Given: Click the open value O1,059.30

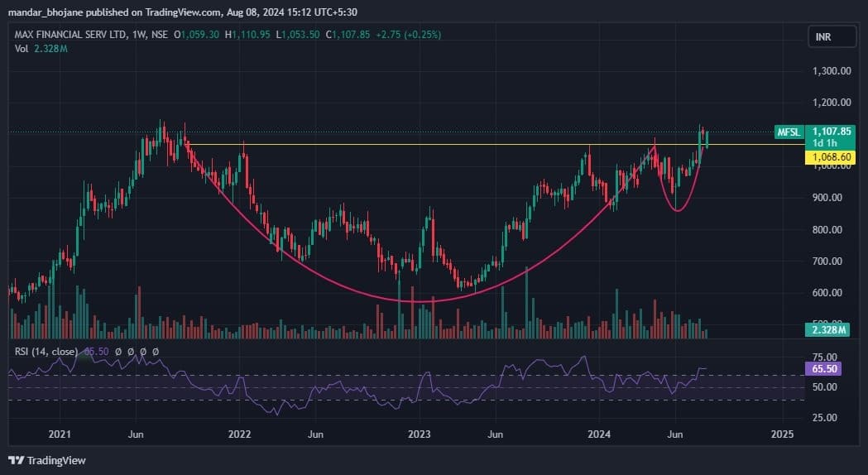Looking at the screenshot, I should pos(196,34).
